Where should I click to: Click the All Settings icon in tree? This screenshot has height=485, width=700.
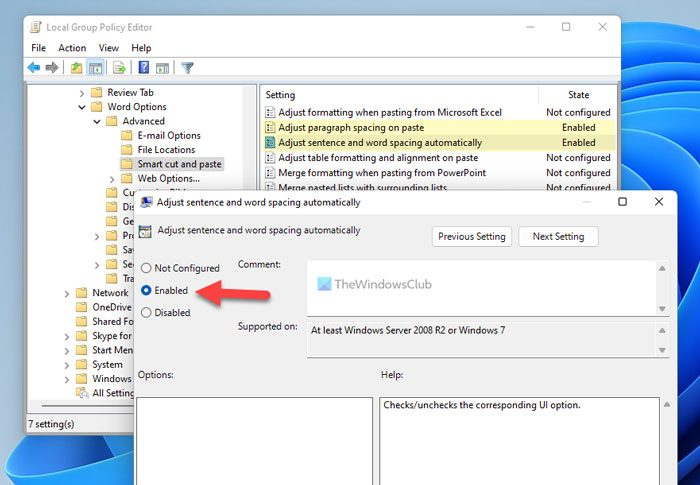tap(82, 393)
